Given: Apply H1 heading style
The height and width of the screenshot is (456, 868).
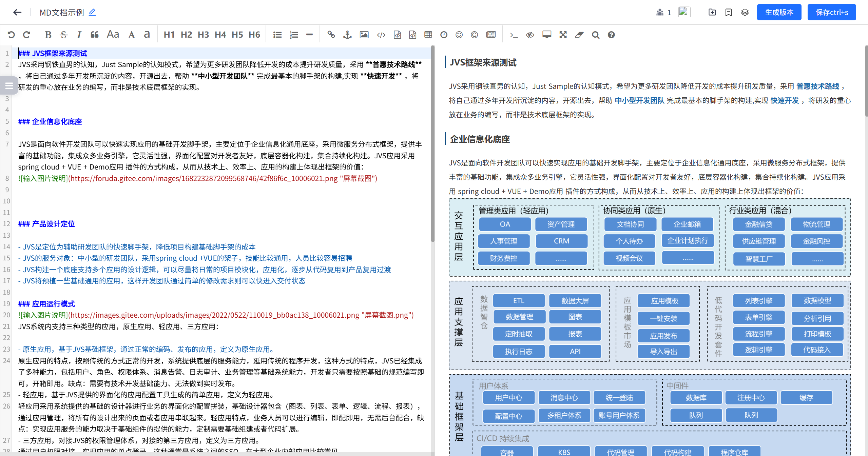Looking at the screenshot, I should [x=169, y=35].
